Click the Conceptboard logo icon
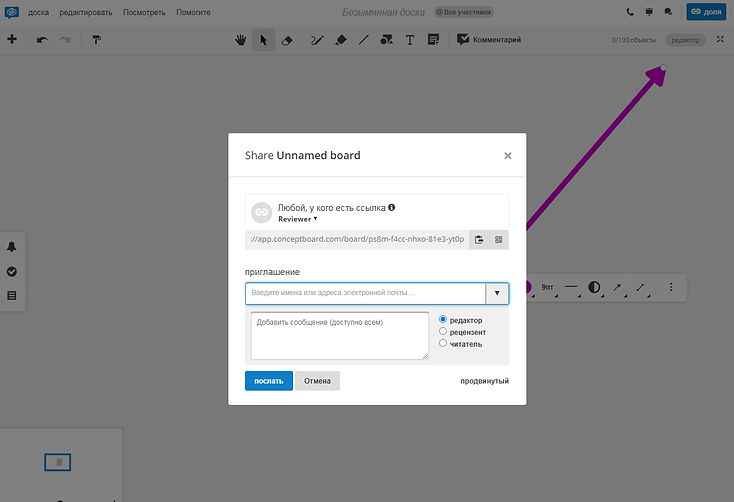The height and width of the screenshot is (502, 734). (x=12, y=12)
